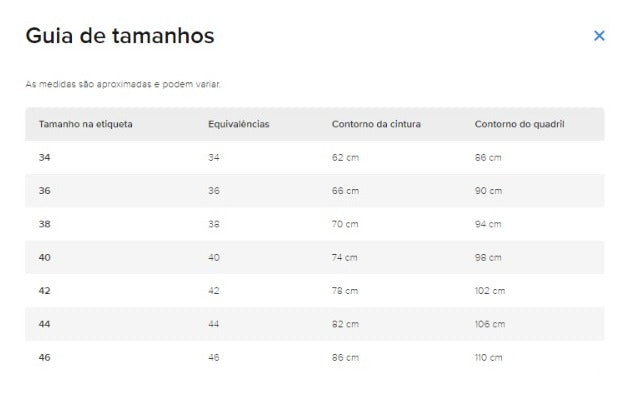Close the Guia de tamanhos dialog
Viewport: 642px width, 394px height.
[599, 36]
